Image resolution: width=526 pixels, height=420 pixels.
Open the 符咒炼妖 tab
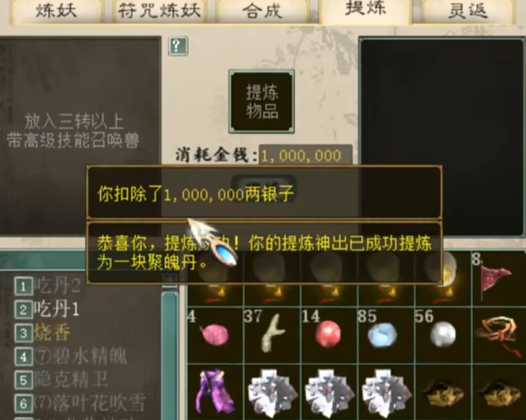pyautogui.click(x=159, y=11)
